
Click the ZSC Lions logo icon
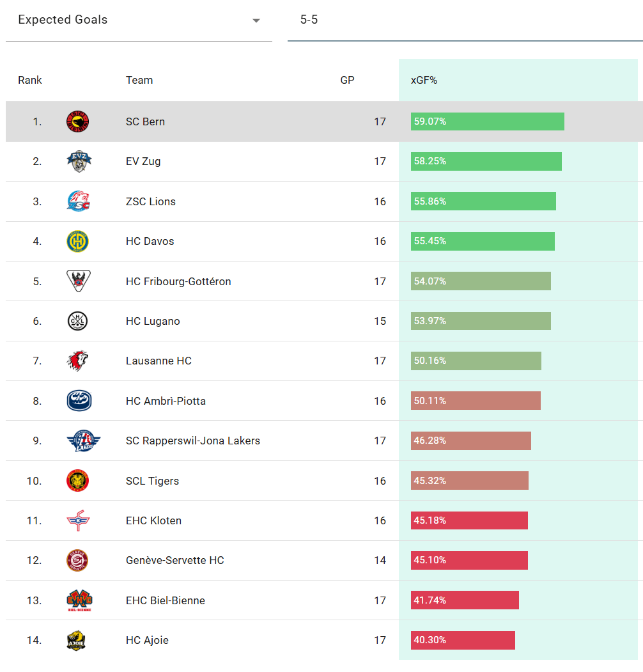78,201
